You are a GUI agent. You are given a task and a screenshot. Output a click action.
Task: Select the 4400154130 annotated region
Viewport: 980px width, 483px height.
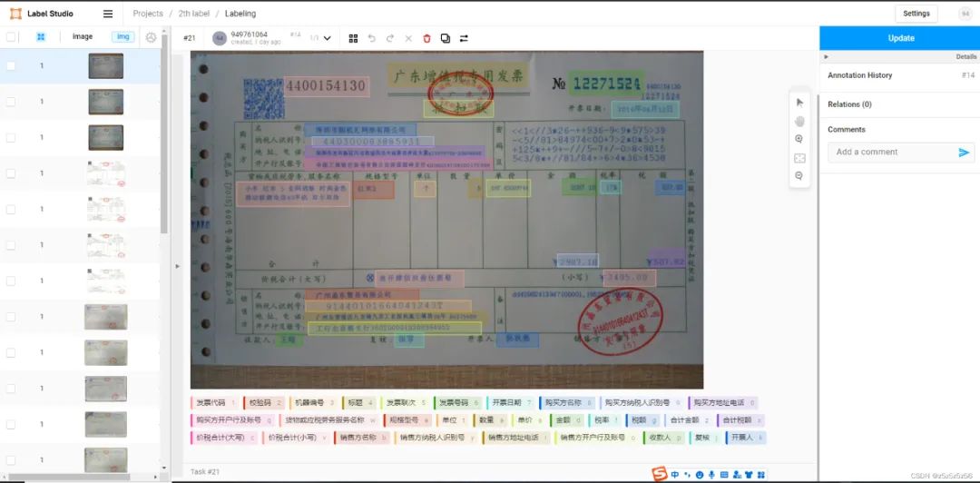pyautogui.click(x=327, y=86)
